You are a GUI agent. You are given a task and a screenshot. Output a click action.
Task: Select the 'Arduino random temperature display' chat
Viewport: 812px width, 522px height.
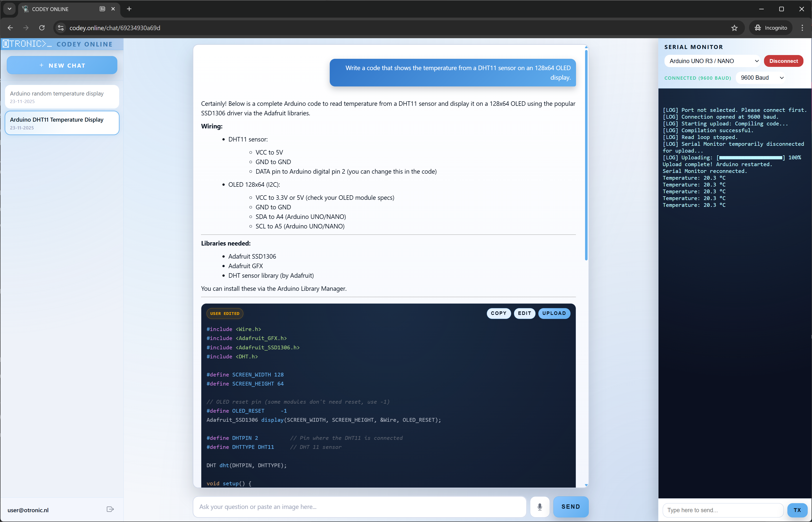(x=61, y=97)
